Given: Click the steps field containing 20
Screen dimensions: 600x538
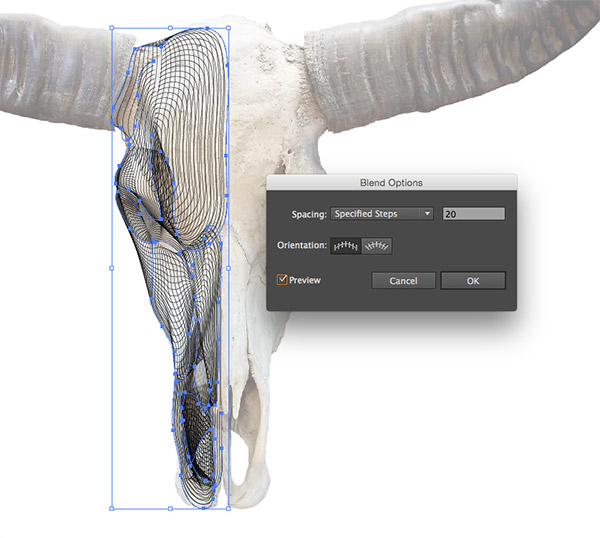Looking at the screenshot, I should tap(474, 214).
